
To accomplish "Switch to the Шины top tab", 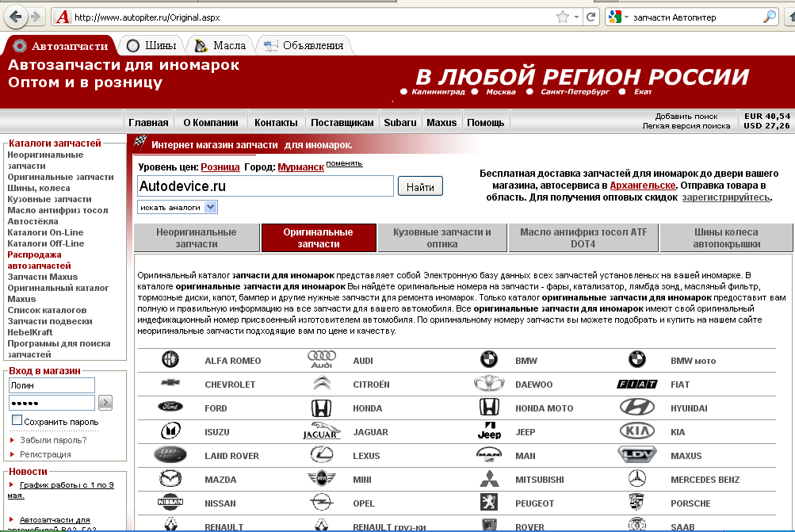I will [x=151, y=46].
